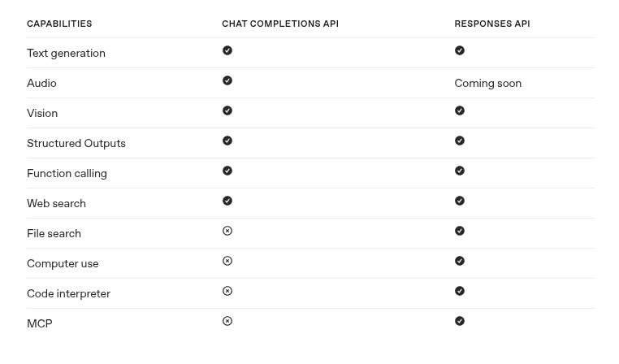Click File search checkmark under Responses API

coord(460,231)
